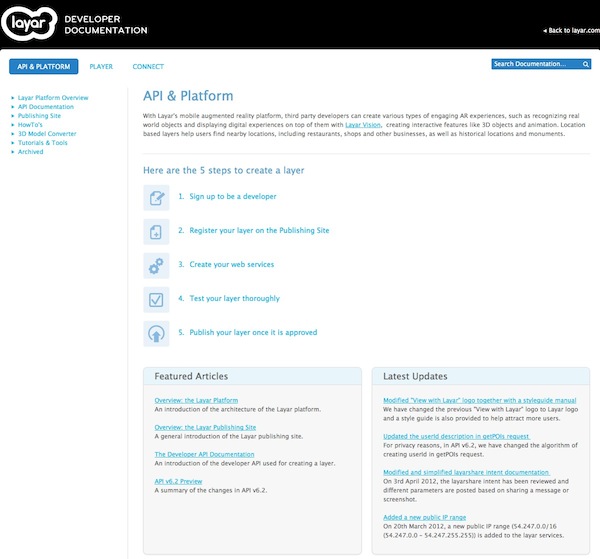Click the API & Platform page heading
Viewport: 600px width, 559px height.
188,96
